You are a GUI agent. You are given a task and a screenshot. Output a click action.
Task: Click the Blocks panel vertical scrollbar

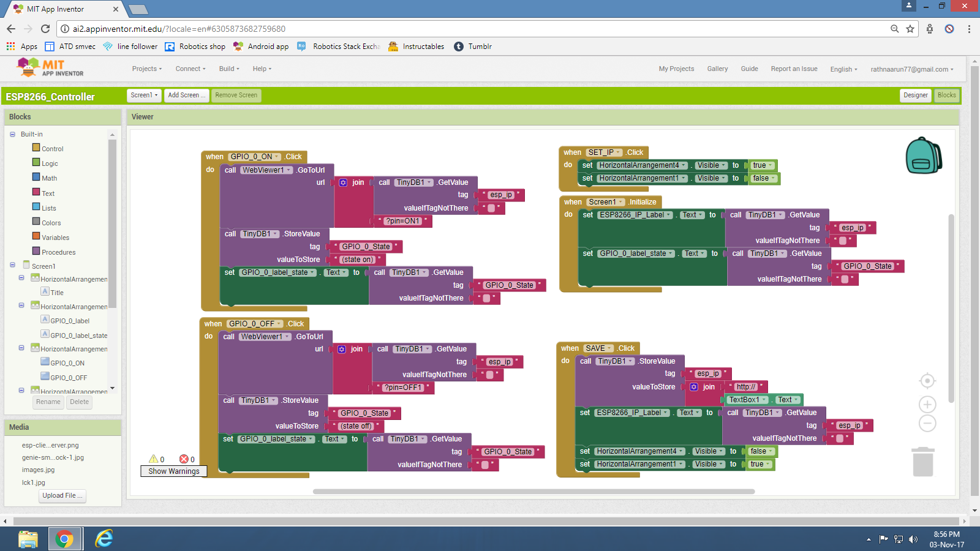[112, 223]
